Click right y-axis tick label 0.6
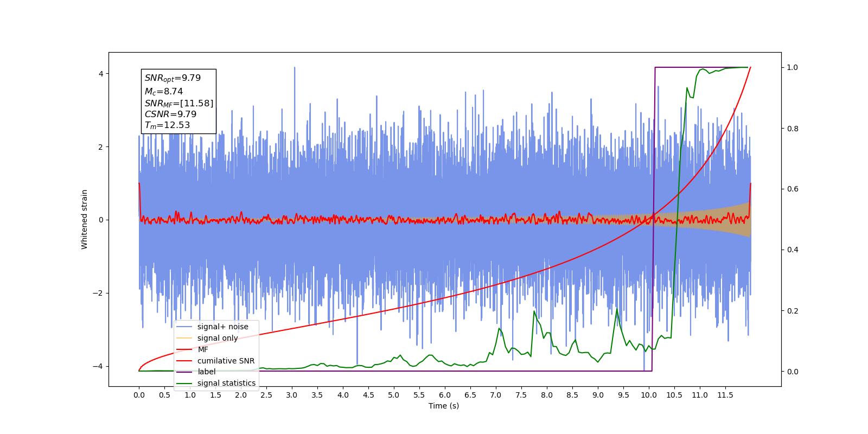The image size is (868, 434). pos(793,189)
